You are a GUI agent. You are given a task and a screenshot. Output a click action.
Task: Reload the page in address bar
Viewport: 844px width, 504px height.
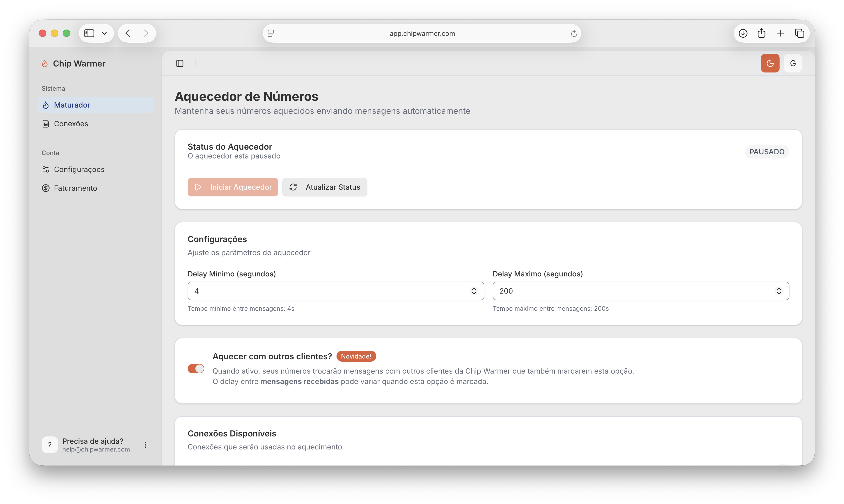click(574, 33)
